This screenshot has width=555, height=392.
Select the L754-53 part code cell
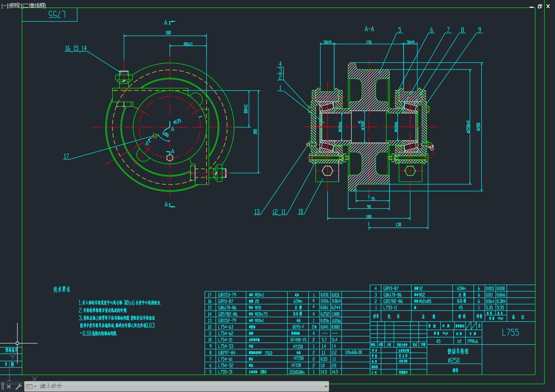click(x=226, y=346)
